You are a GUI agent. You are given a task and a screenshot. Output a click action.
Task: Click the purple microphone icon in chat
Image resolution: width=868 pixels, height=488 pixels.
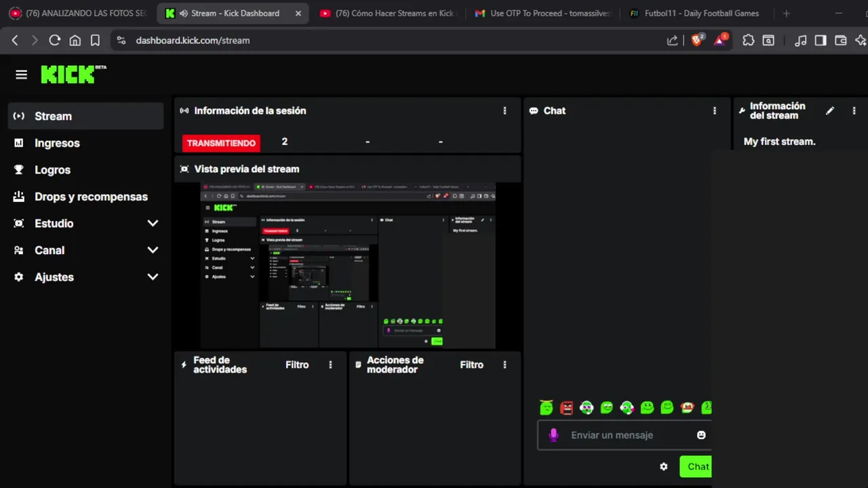553,435
